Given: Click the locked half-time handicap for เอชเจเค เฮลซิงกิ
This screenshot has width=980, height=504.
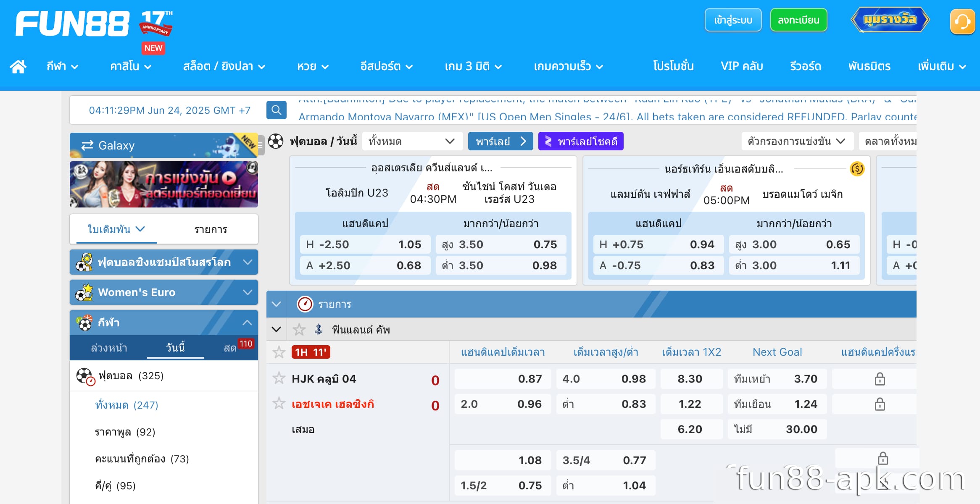Looking at the screenshot, I should click(880, 404).
